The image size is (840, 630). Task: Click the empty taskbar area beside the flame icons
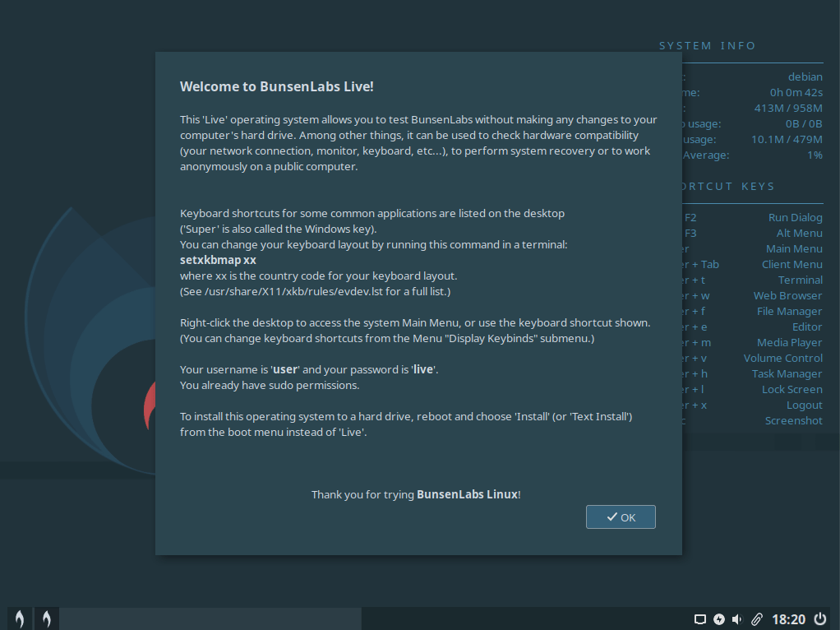[210, 618]
